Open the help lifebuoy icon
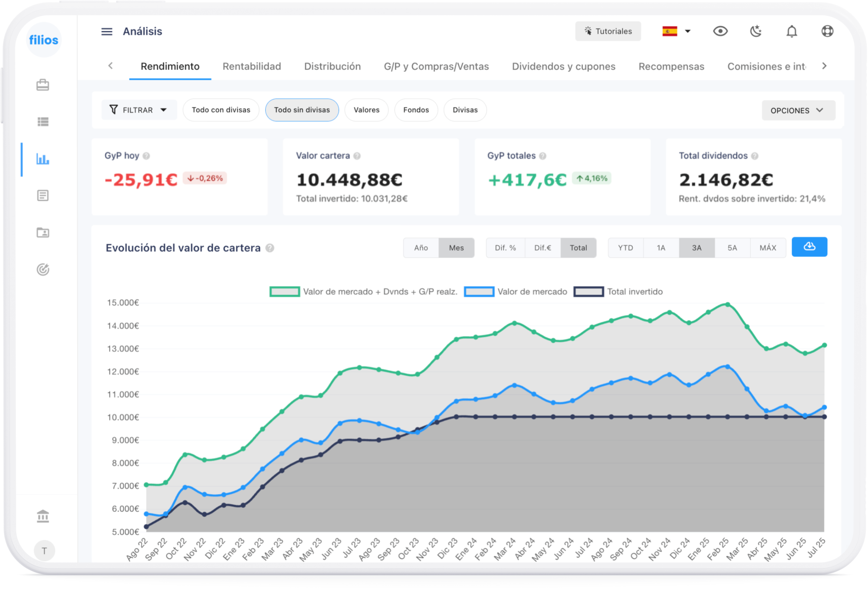 pyautogui.click(x=827, y=31)
